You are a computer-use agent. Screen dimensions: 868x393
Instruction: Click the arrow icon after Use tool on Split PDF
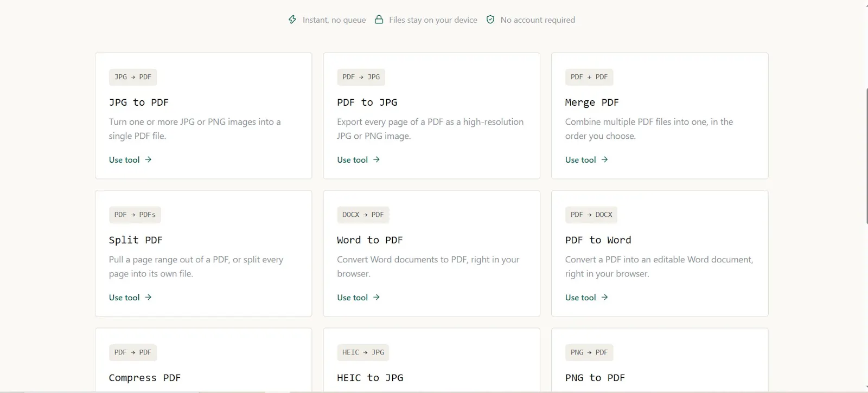148,297
